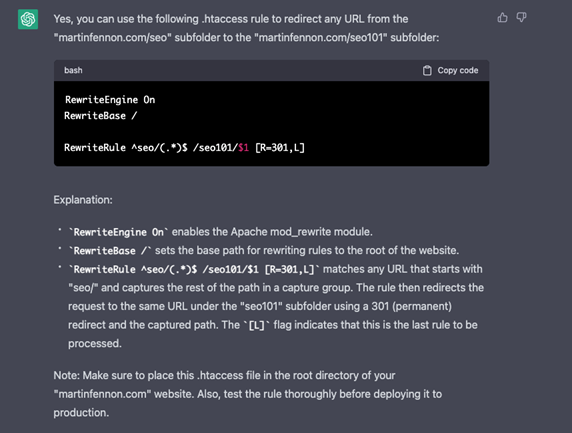
Task: Click "martinfennon.com/seo" in the intro text
Action: pyautogui.click(x=113, y=38)
